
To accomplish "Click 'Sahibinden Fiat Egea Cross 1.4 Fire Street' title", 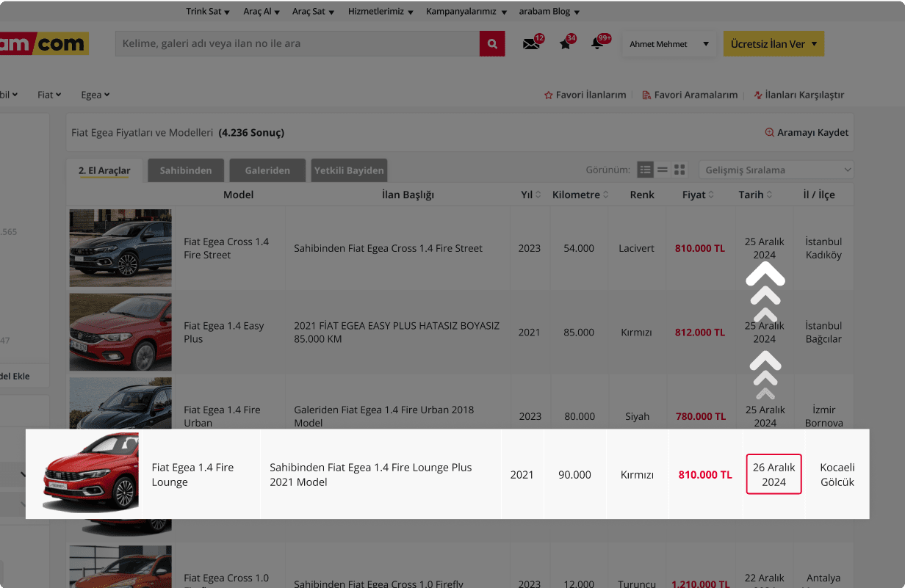I will click(388, 248).
